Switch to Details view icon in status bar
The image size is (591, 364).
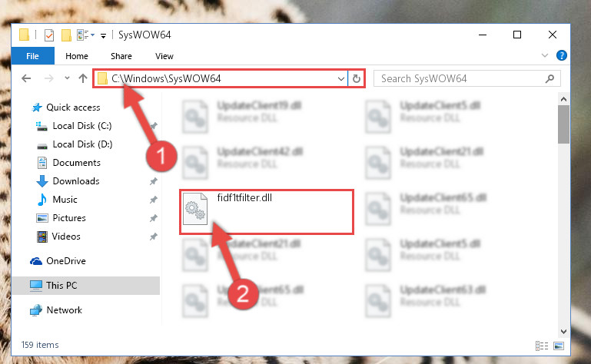(542, 346)
